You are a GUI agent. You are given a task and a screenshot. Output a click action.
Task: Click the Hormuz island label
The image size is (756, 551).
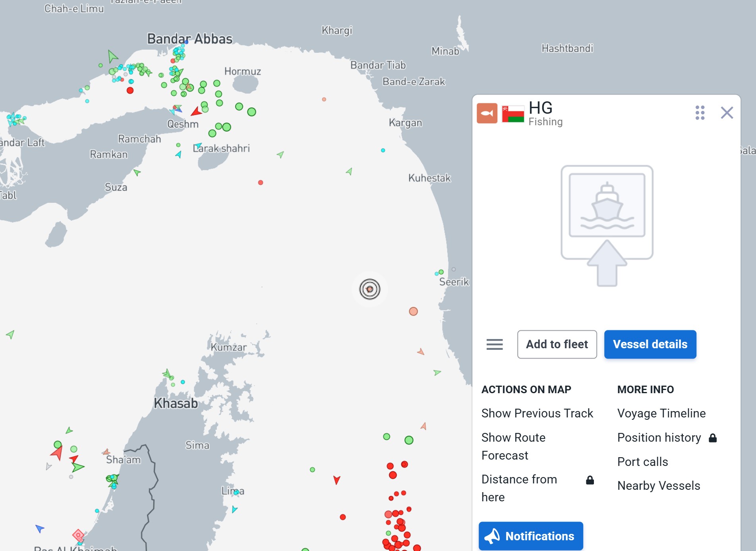[243, 72]
